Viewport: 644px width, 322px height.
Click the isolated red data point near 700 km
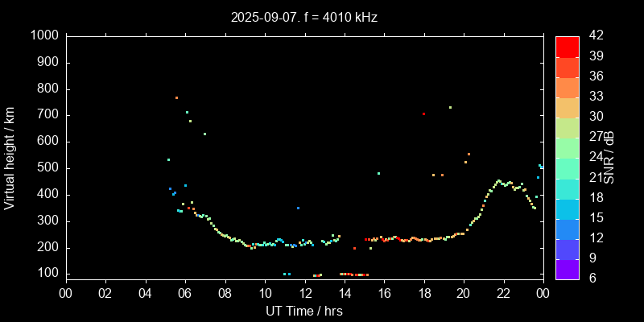tap(423, 114)
